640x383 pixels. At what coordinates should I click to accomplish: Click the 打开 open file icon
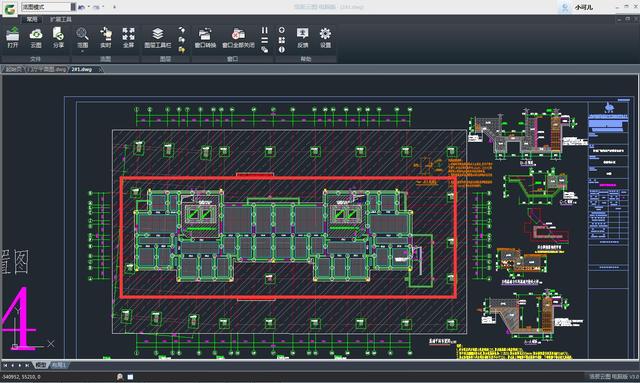click(13, 38)
